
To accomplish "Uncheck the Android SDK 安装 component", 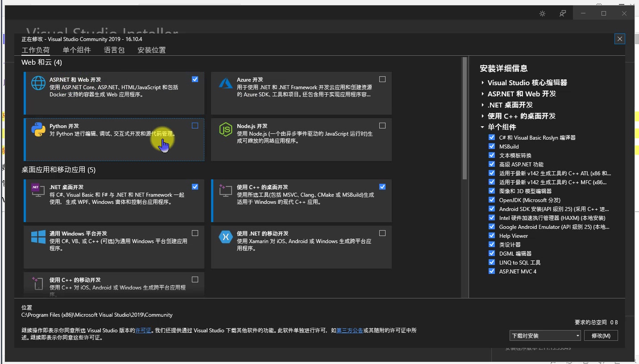I will [492, 209].
